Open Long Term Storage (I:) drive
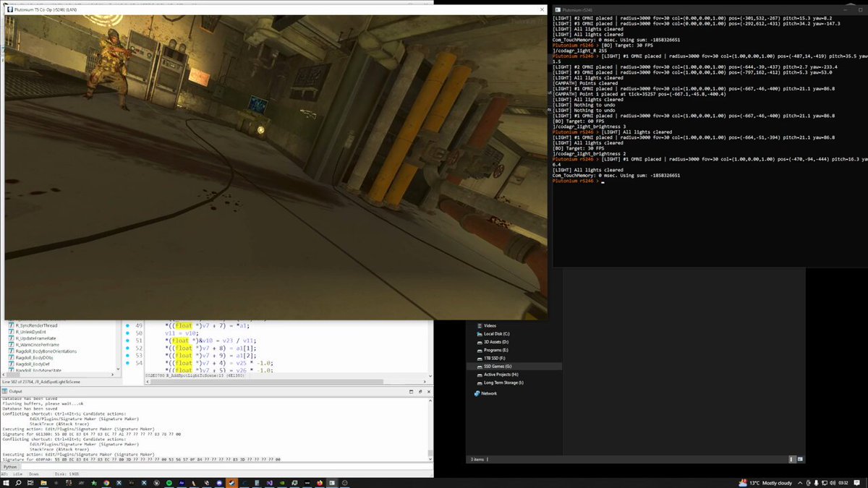The image size is (868, 488). coord(503,382)
